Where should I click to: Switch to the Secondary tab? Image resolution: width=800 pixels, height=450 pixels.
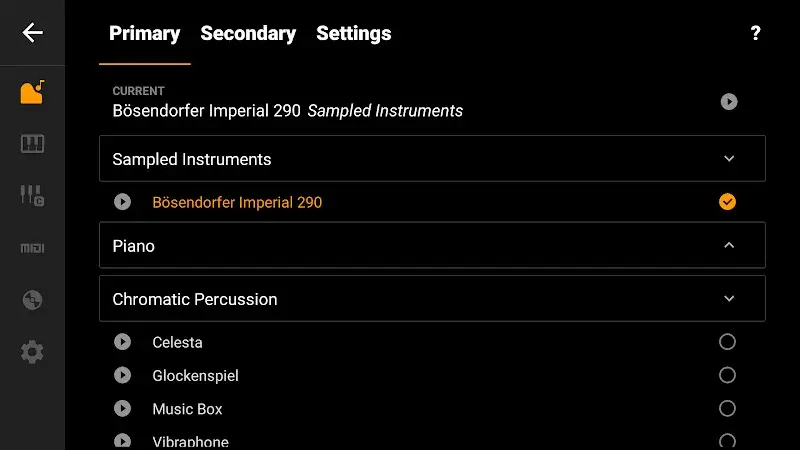tap(248, 33)
